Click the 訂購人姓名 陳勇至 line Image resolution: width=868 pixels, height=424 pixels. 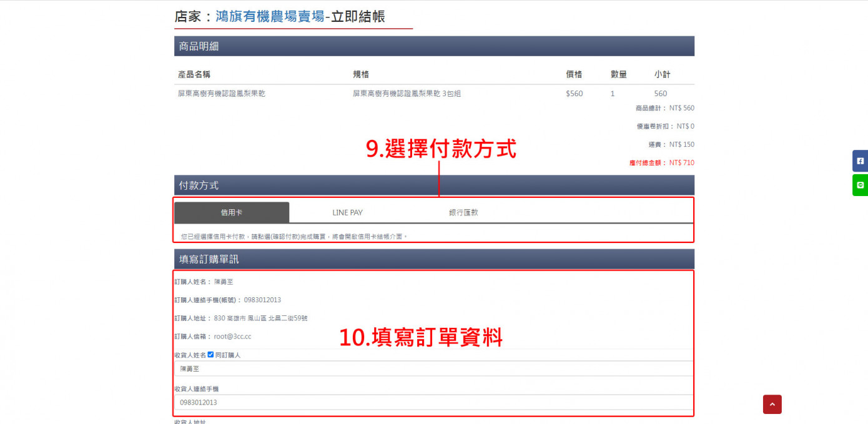click(x=204, y=282)
